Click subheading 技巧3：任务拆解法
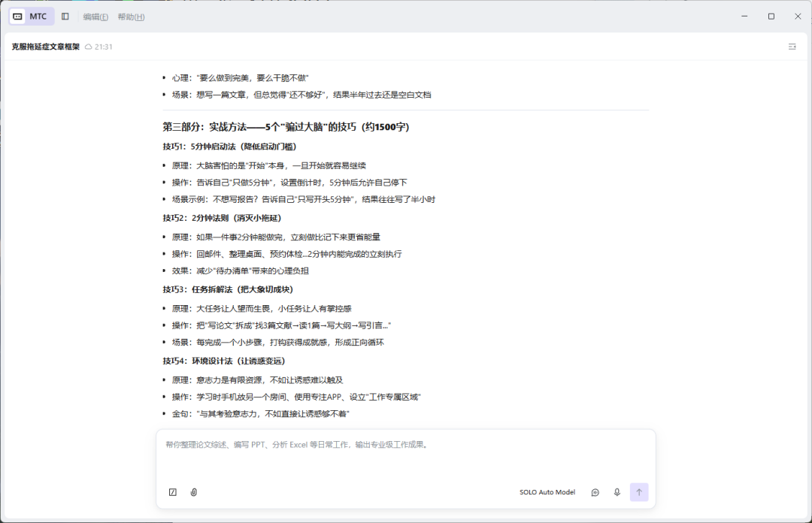Viewport: 812px width, 523px height. tap(228, 289)
